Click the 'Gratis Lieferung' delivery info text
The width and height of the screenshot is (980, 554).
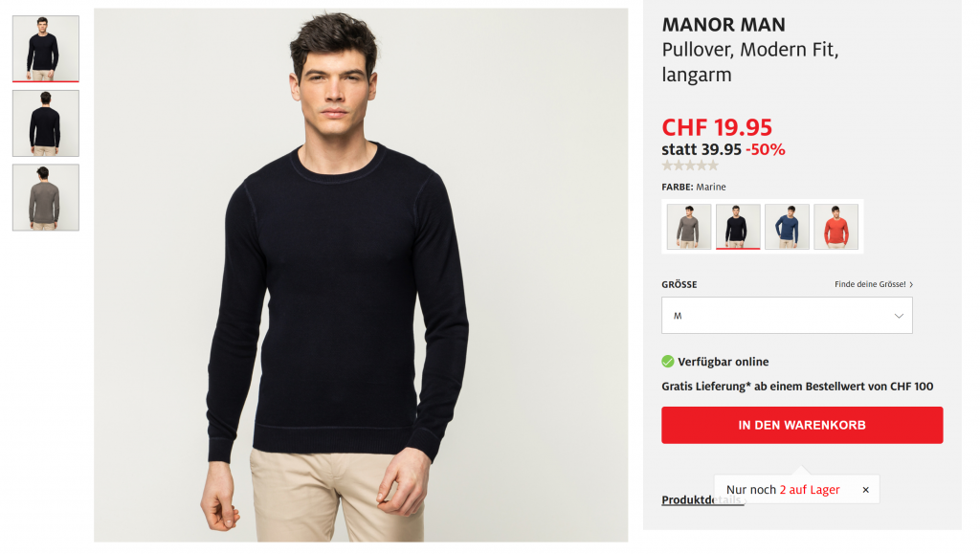tap(797, 386)
